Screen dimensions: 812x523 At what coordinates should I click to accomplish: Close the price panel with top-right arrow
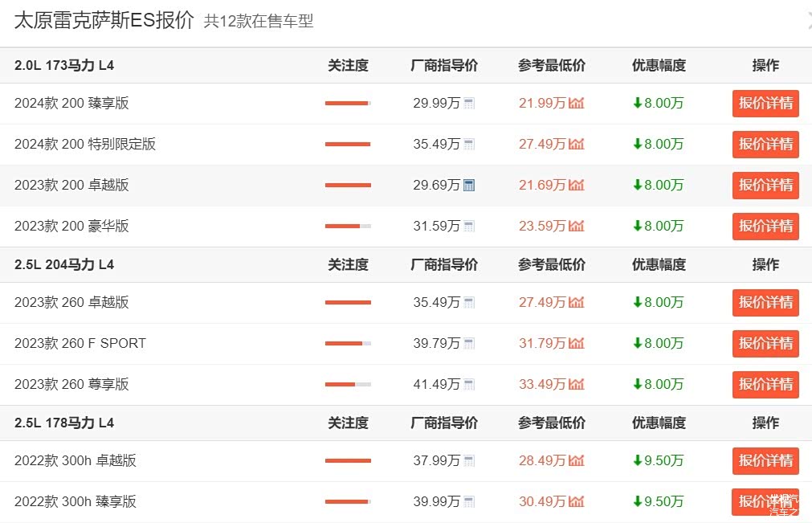(x=807, y=22)
